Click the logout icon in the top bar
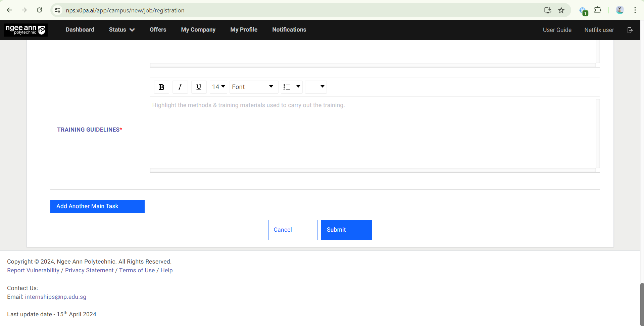Image resolution: width=644 pixels, height=326 pixels. (x=630, y=30)
